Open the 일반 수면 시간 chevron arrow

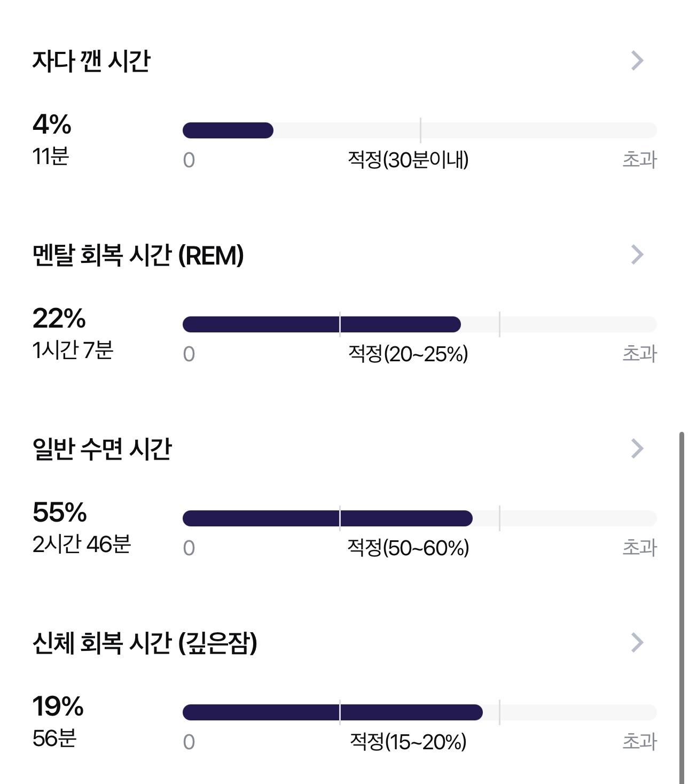coord(637,448)
